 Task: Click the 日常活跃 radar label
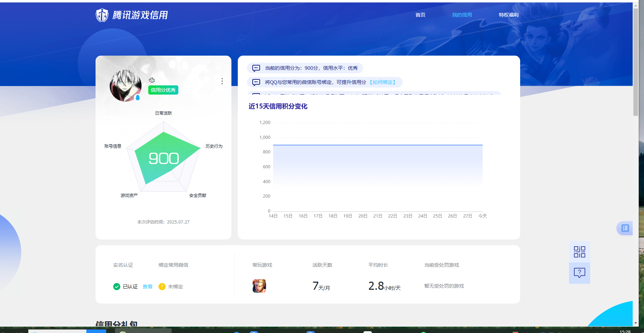163,113
